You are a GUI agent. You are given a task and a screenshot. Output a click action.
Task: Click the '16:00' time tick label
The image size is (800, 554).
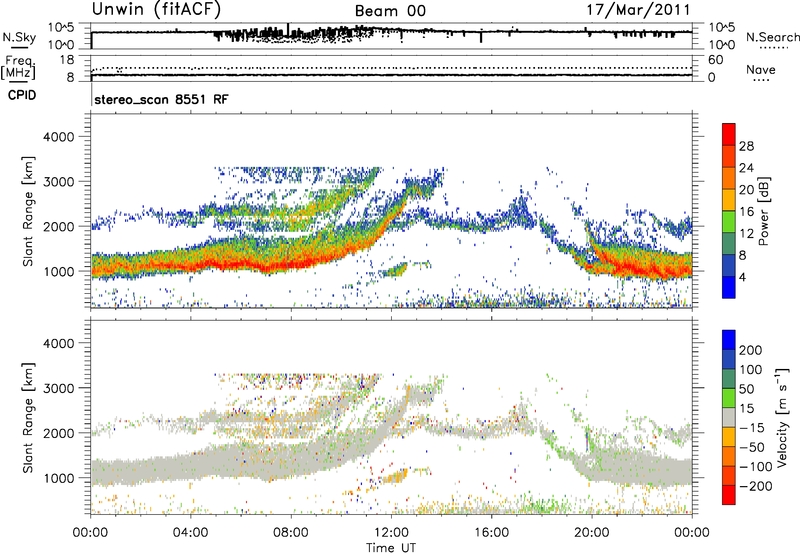491,533
